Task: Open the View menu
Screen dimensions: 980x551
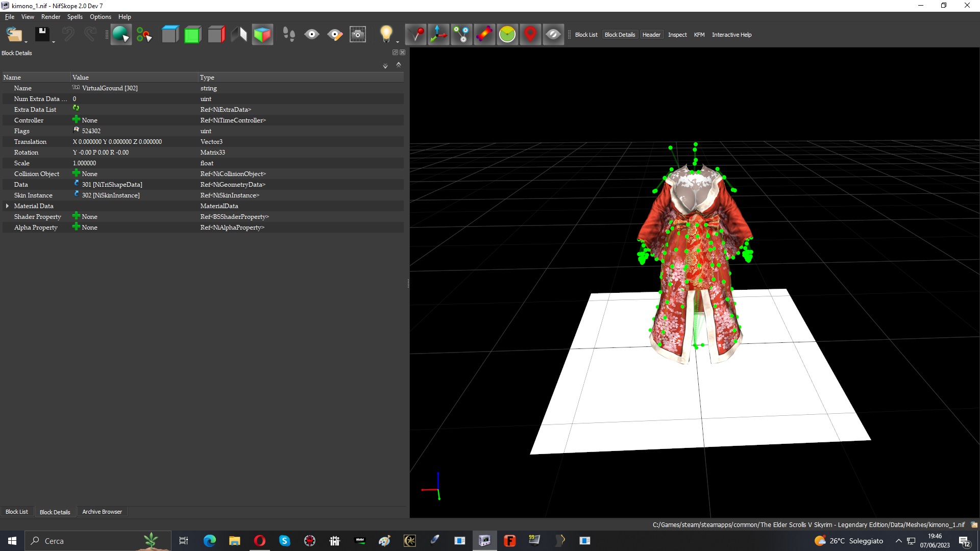Action: click(28, 17)
